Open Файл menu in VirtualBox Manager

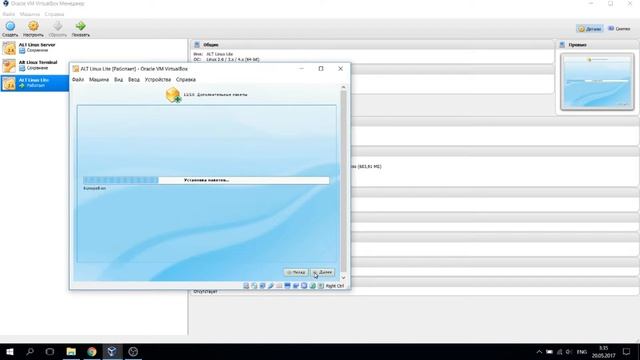point(9,14)
